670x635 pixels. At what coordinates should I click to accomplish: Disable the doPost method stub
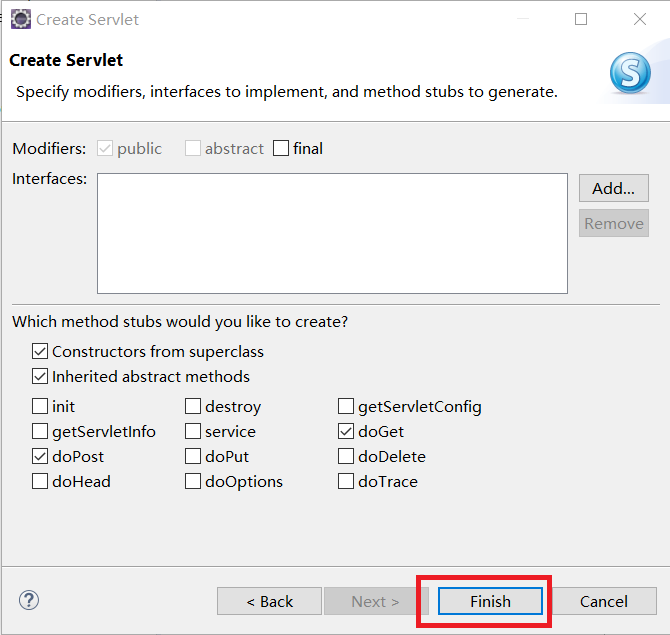[x=40, y=457]
